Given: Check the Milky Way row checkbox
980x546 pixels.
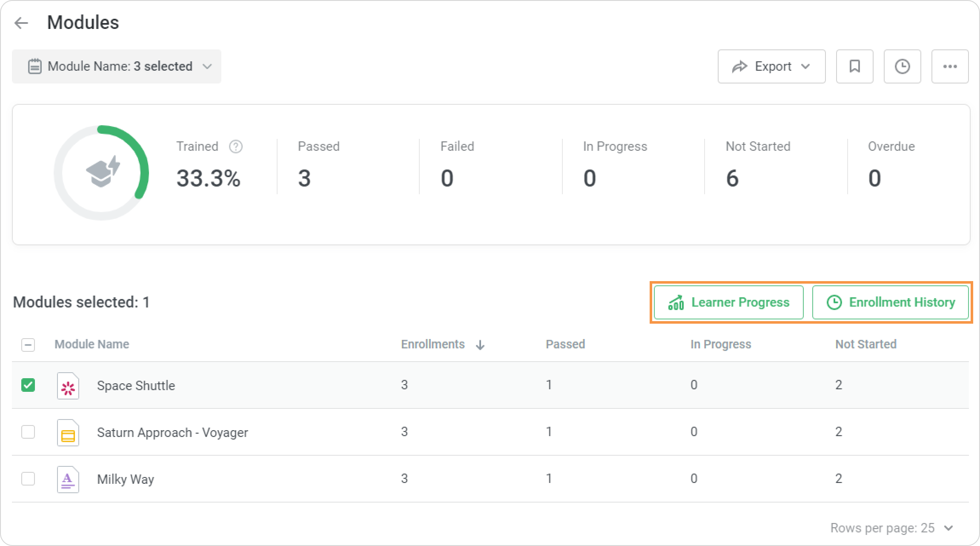Looking at the screenshot, I should (x=28, y=479).
